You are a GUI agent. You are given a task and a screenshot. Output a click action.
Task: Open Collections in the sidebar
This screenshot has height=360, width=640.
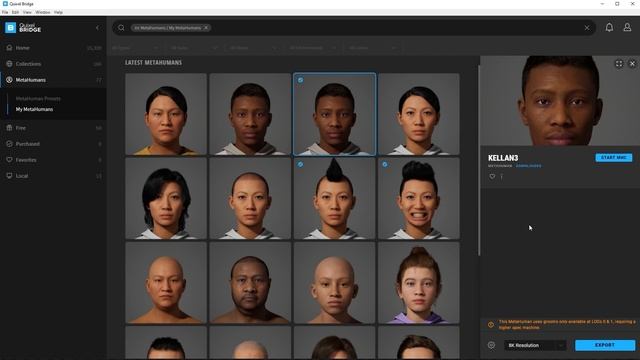tap(53, 64)
